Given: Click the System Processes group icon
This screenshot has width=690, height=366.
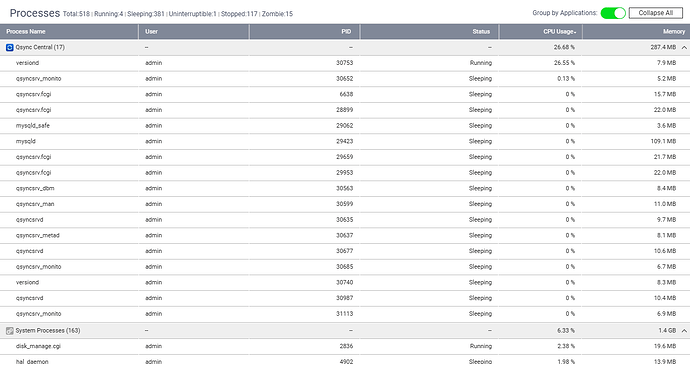Looking at the screenshot, I should [10, 331].
